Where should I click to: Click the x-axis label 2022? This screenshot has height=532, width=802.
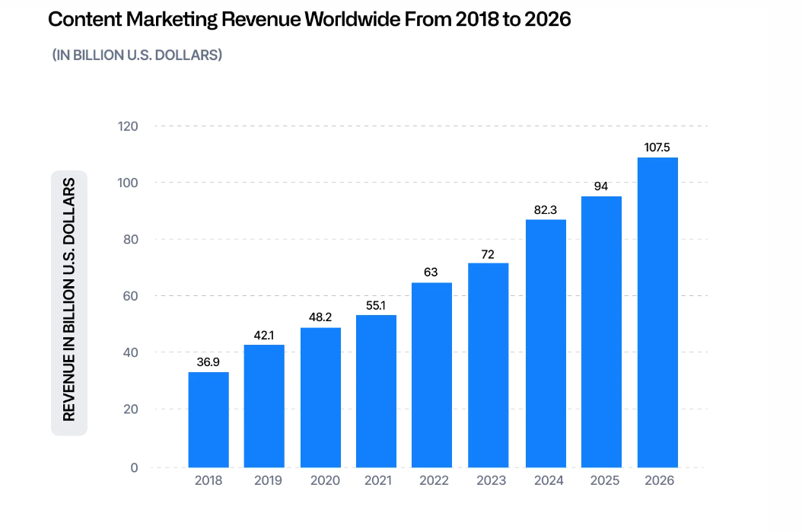pyautogui.click(x=434, y=480)
